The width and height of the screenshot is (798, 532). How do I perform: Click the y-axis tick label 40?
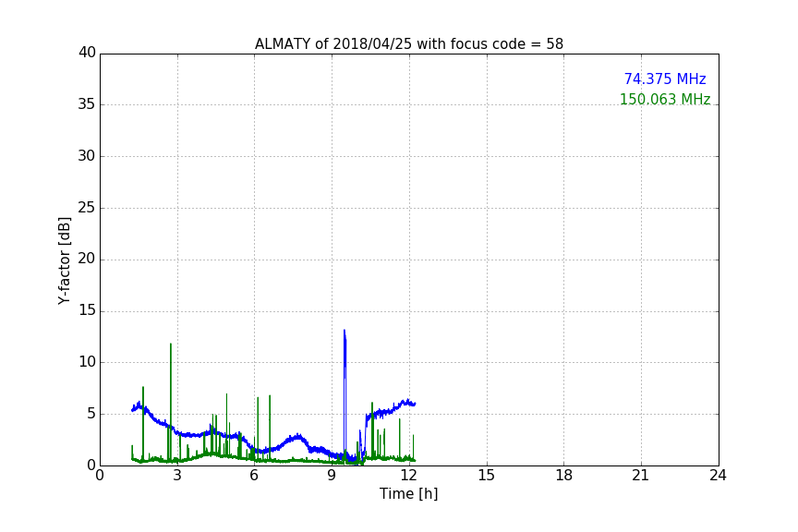click(87, 53)
